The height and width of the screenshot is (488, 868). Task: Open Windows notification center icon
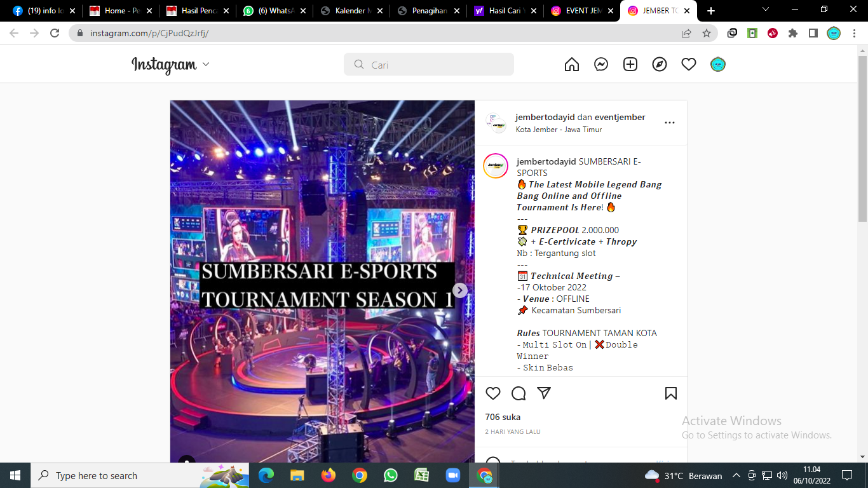click(x=847, y=475)
